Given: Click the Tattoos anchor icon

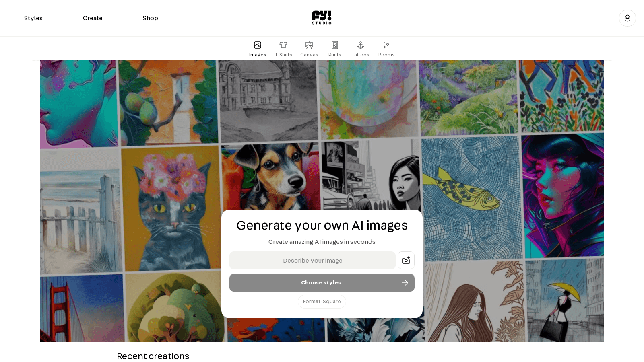Looking at the screenshot, I should pos(360,45).
